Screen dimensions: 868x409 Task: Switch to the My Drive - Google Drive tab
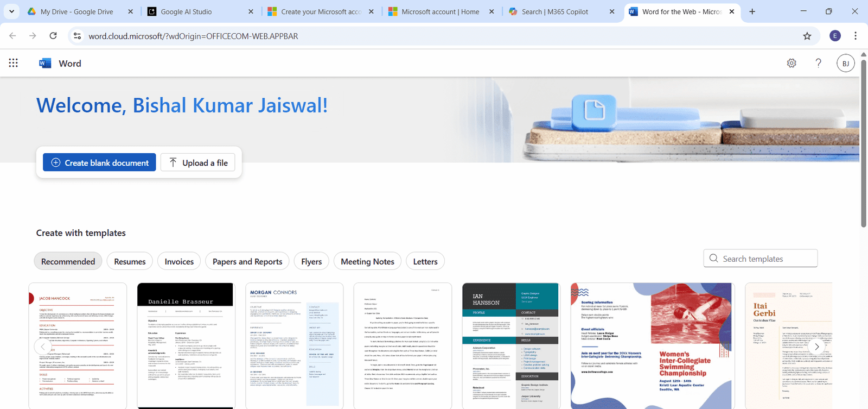(x=76, y=11)
